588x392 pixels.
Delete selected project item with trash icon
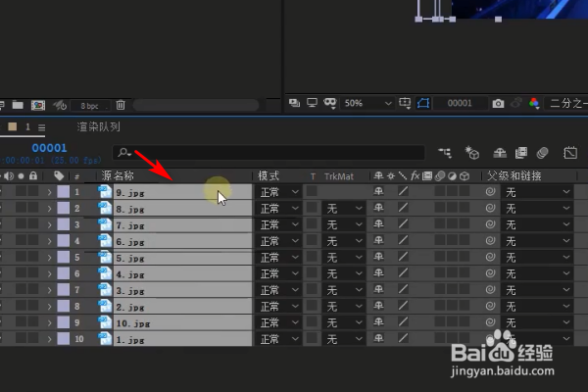coord(121,105)
